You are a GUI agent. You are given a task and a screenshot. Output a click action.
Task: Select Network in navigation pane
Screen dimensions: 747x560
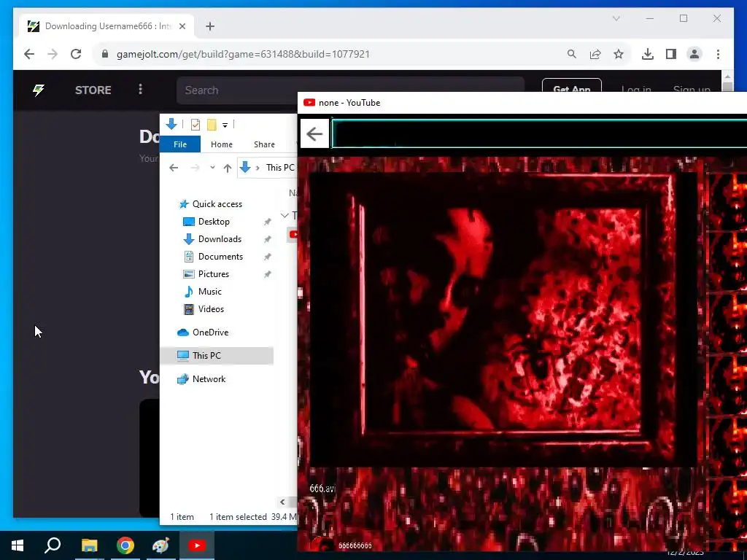pyautogui.click(x=209, y=379)
